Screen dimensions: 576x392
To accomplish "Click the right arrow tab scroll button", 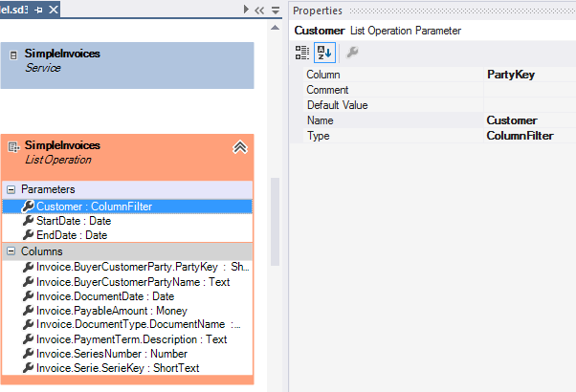I will (x=246, y=10).
